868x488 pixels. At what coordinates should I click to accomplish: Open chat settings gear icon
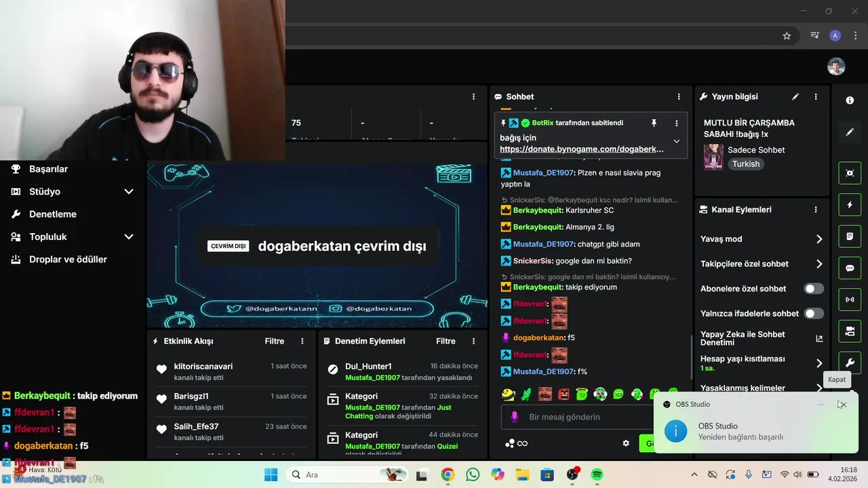pos(626,443)
